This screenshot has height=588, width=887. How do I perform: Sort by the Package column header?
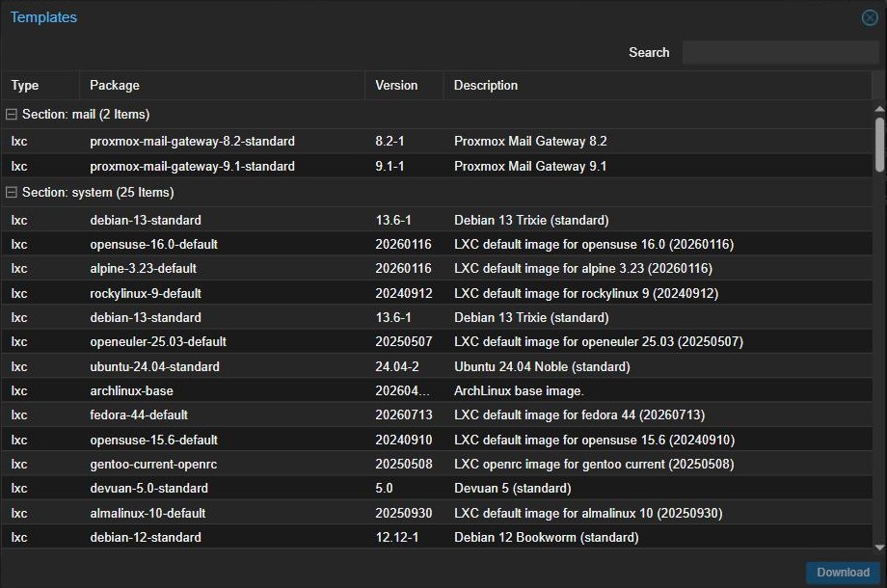[x=222, y=86]
